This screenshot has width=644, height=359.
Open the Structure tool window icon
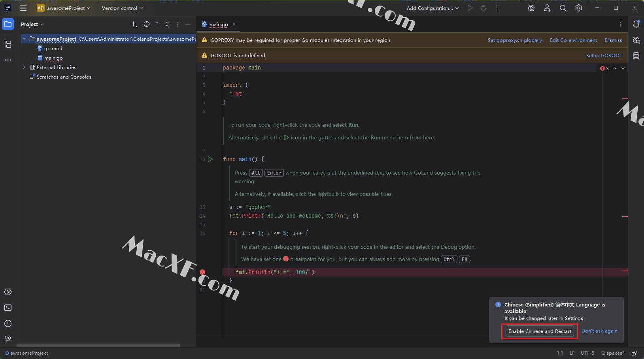8,44
